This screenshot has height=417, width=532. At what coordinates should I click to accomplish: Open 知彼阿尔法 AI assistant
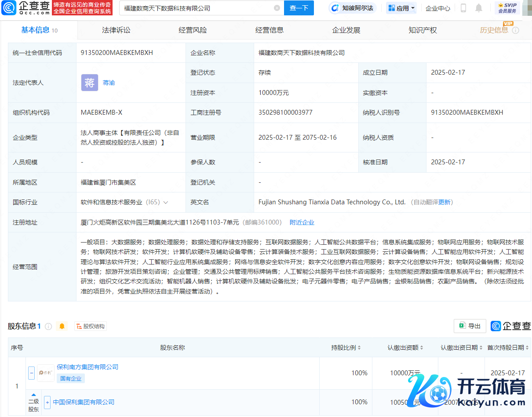352,8
